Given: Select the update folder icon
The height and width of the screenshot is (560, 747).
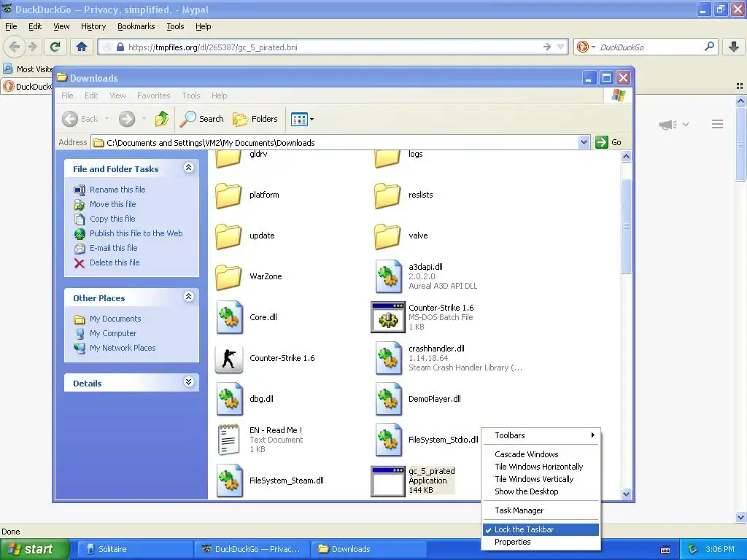Looking at the screenshot, I should [228, 236].
